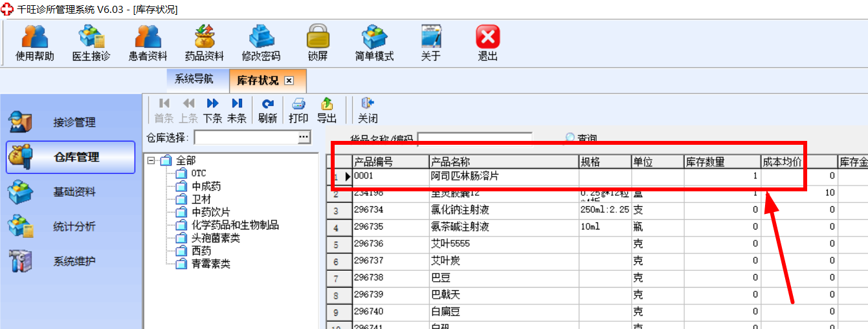Click the 艾叶5555 product name
Viewport: 868px width, 329px height.
point(504,244)
